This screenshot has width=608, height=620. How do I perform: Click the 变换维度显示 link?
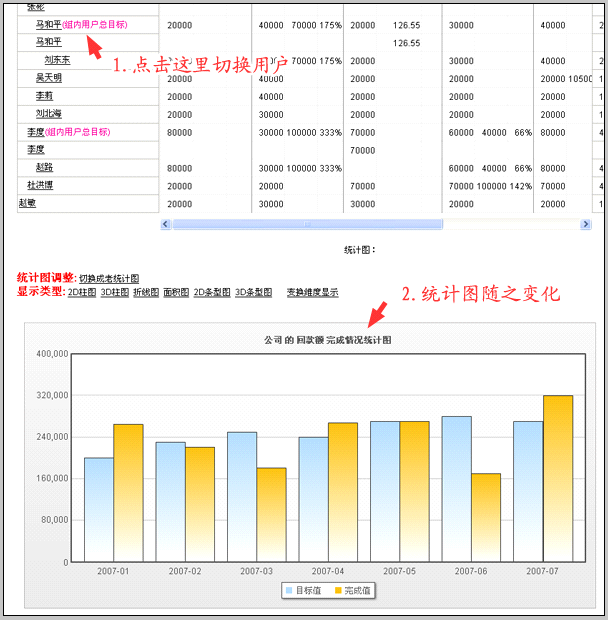[x=312, y=292]
